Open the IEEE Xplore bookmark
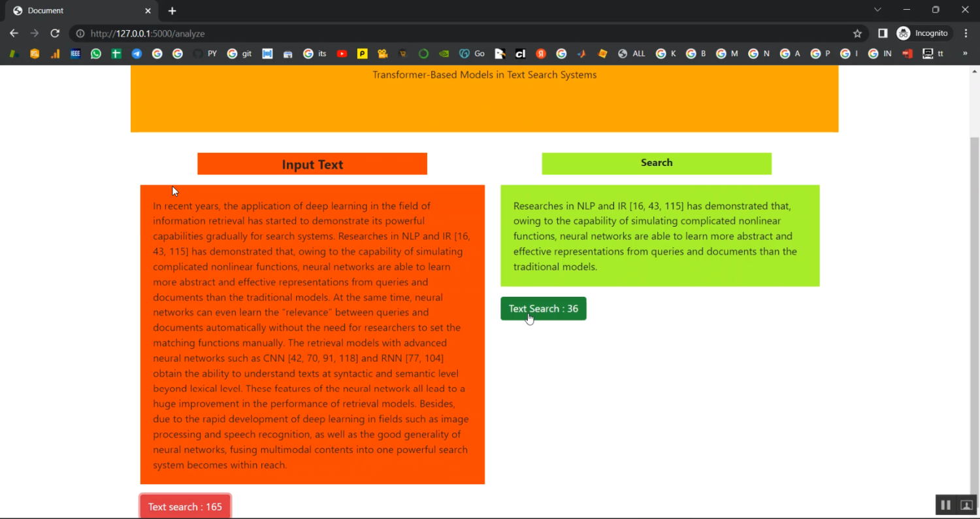This screenshot has height=519, width=980. click(x=76, y=54)
